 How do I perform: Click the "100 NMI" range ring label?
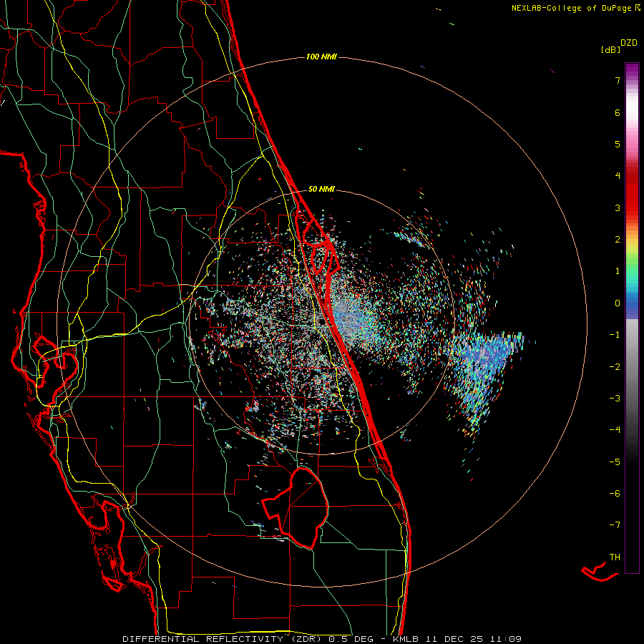pos(321,57)
